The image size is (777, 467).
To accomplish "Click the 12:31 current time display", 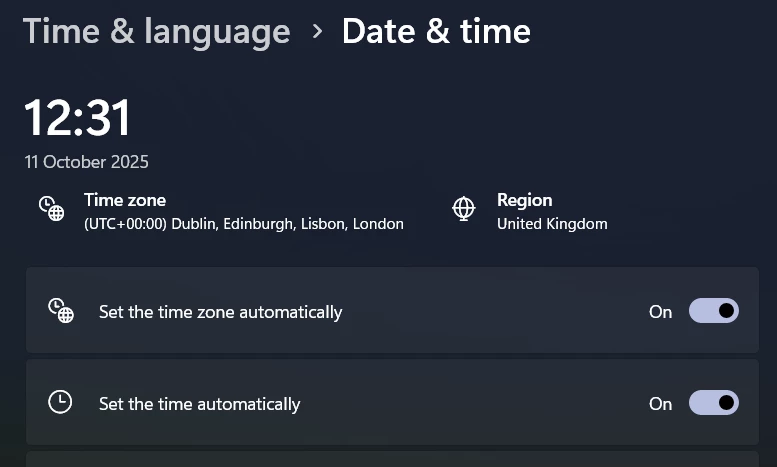I will [x=78, y=118].
